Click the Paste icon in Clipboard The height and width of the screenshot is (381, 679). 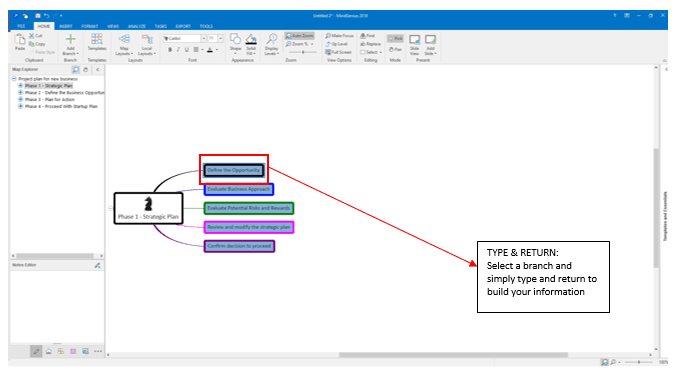pyautogui.click(x=20, y=39)
